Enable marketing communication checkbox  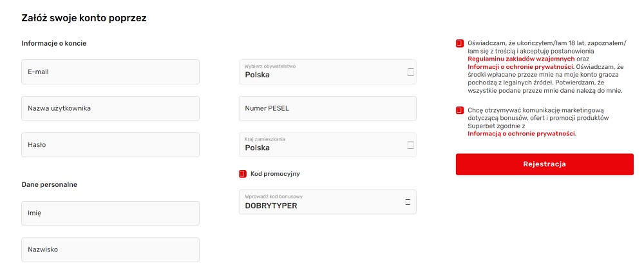click(x=459, y=110)
